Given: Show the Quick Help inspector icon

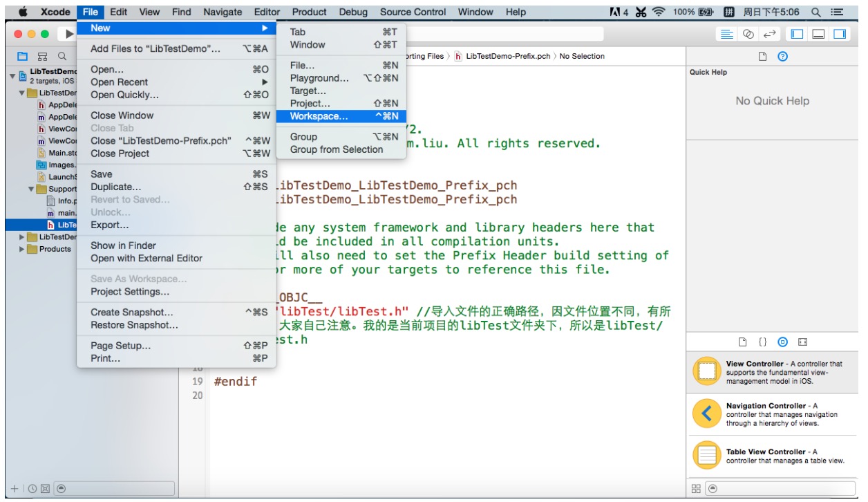Looking at the screenshot, I should pos(782,57).
